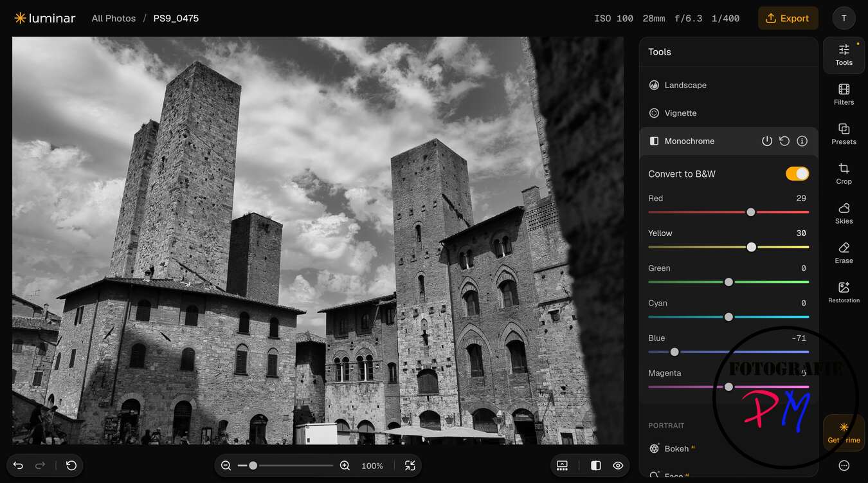This screenshot has width=868, height=483.
Task: Open the Restoration tool
Action: (844, 293)
